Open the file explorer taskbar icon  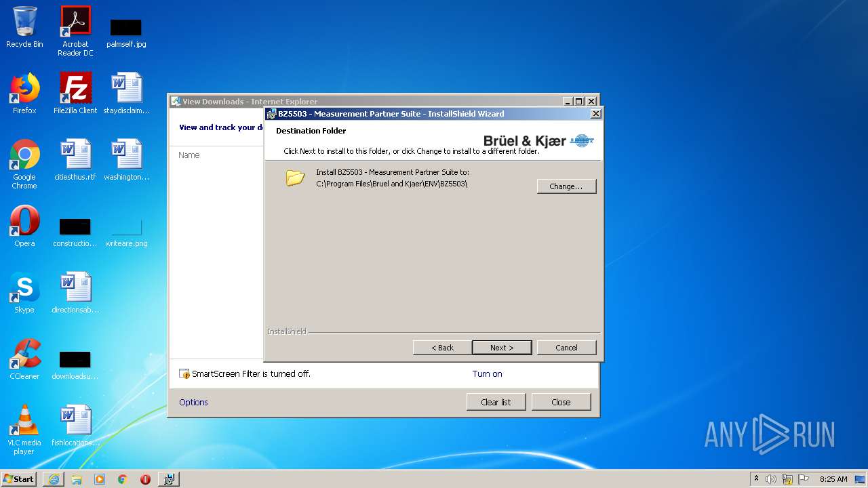(x=77, y=479)
